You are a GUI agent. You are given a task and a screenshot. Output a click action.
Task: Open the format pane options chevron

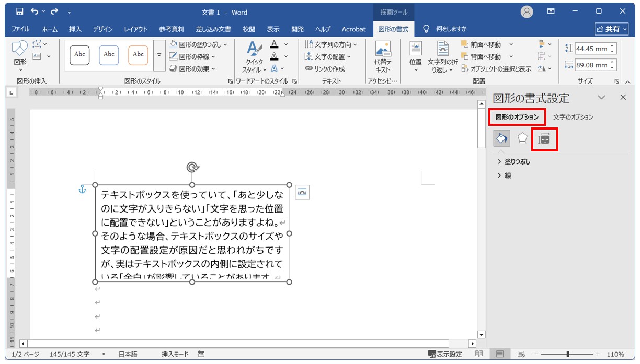pos(601,97)
